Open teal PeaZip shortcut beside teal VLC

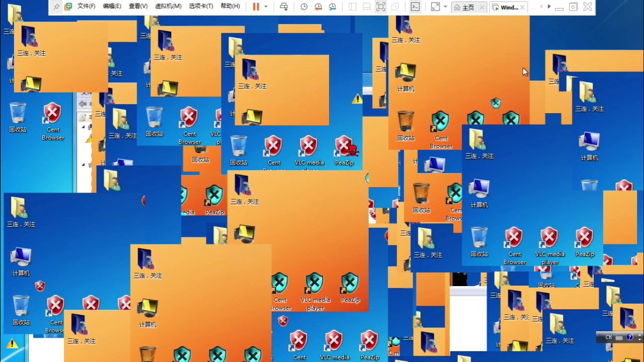(x=350, y=288)
